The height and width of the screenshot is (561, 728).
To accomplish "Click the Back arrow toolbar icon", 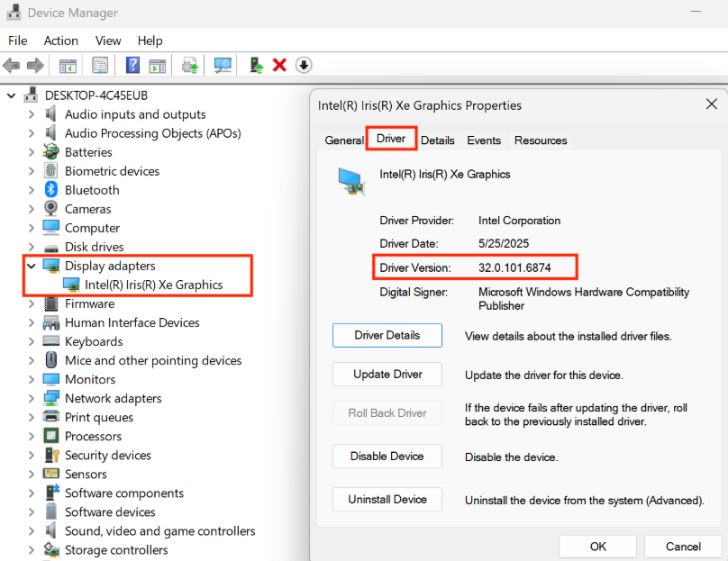I will tap(12, 66).
